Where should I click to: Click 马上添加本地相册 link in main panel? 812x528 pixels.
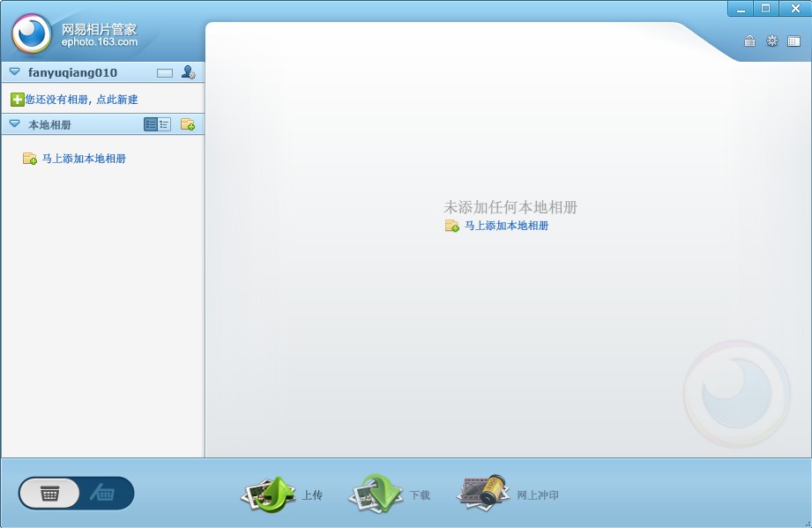[506, 226]
